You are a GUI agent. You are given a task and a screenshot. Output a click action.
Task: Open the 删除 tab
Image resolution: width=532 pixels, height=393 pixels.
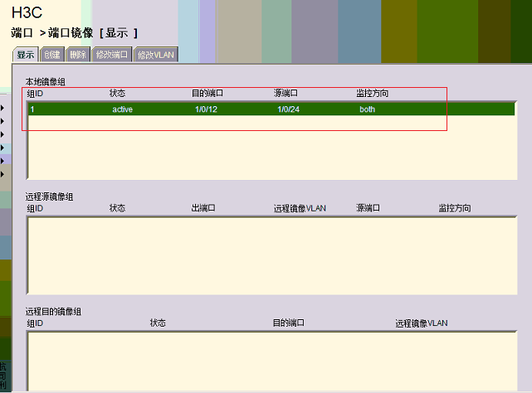[x=77, y=55]
